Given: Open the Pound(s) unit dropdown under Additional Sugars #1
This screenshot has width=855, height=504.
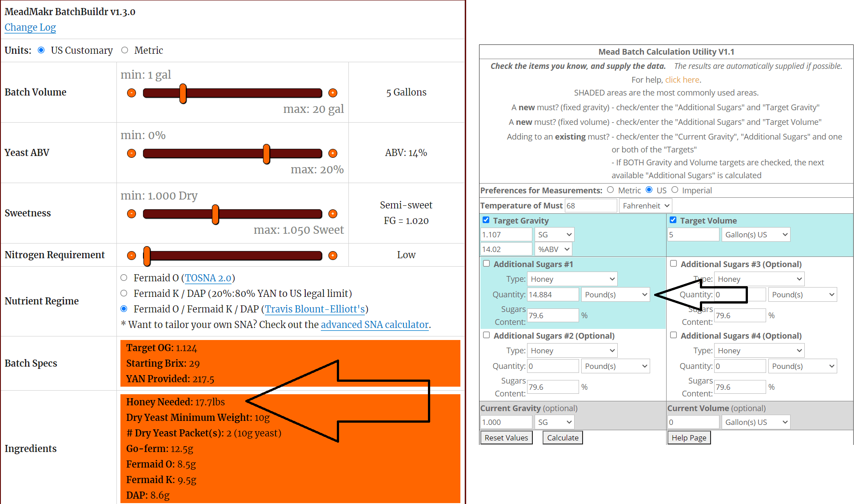Looking at the screenshot, I should click(615, 294).
